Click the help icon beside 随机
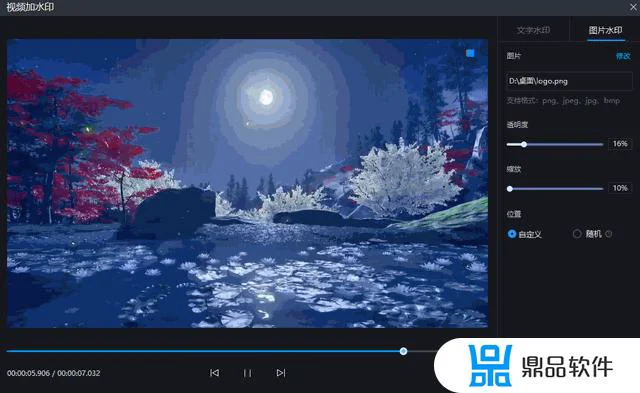Viewport: 640px width, 393px height. [609, 234]
